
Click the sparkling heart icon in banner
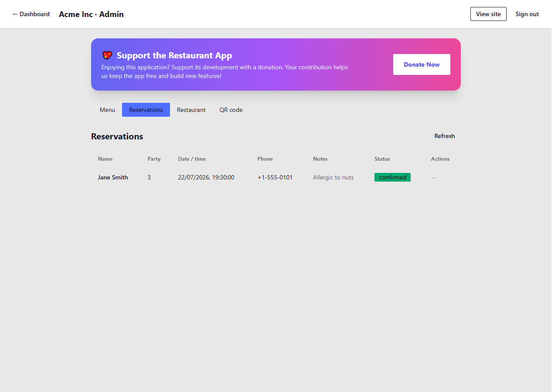[x=107, y=55]
